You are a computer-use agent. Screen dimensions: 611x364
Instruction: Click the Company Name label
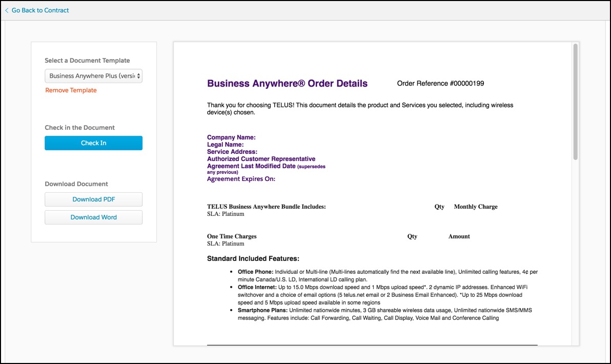click(x=231, y=137)
